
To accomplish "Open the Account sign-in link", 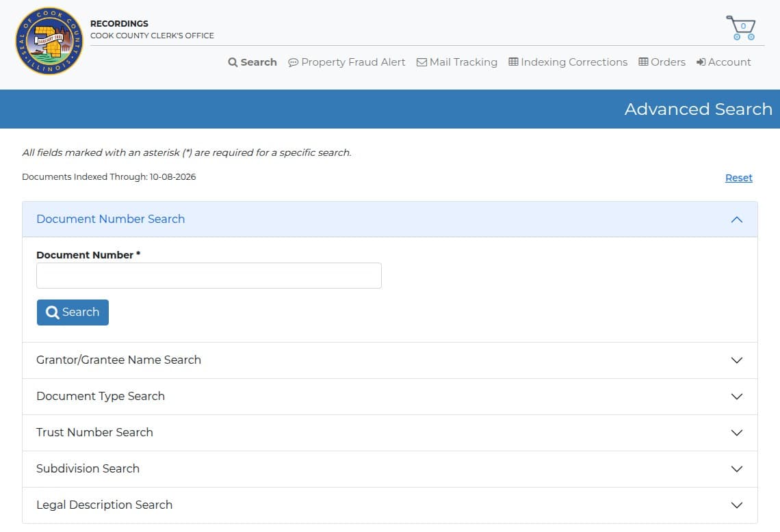I will pyautogui.click(x=723, y=62).
